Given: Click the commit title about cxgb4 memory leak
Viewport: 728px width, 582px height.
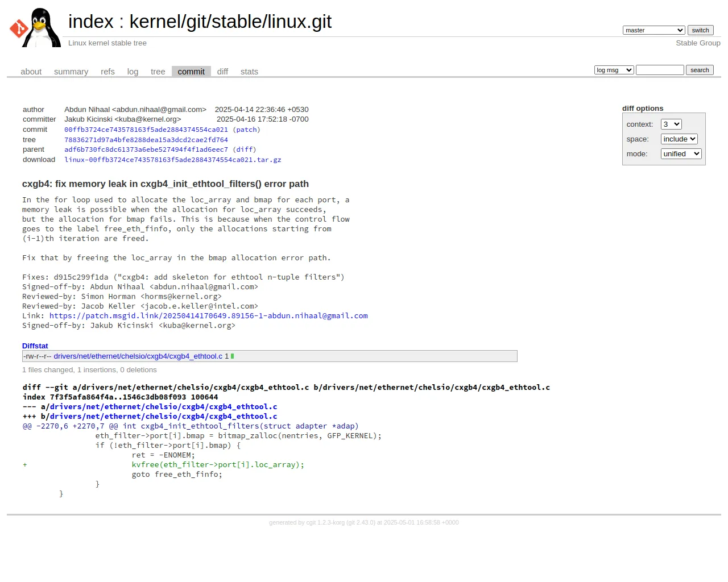Looking at the screenshot, I should pos(166,184).
